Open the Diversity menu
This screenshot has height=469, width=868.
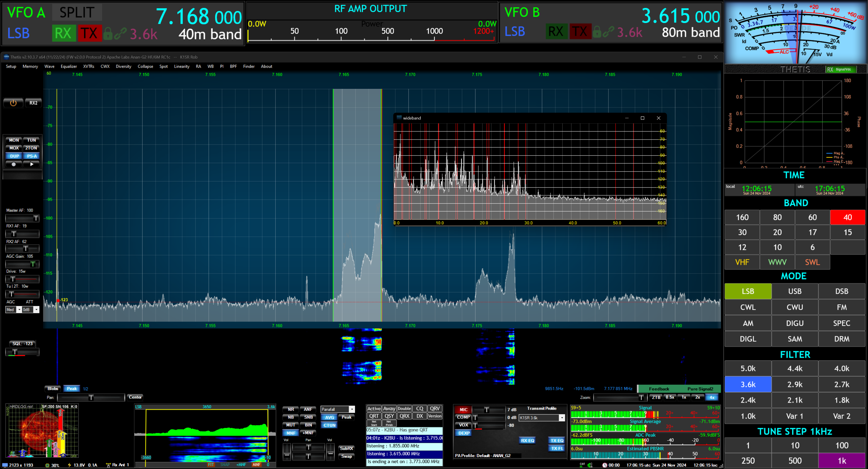(124, 66)
